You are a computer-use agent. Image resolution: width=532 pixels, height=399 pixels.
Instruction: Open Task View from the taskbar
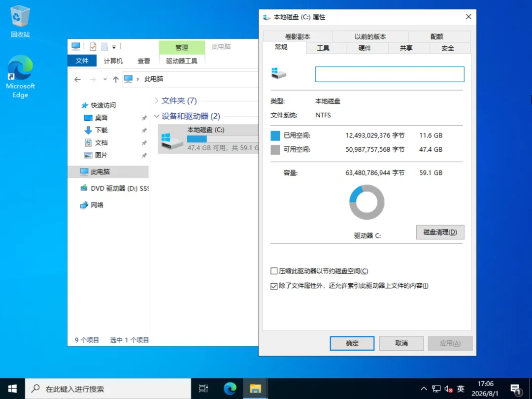pos(203,389)
